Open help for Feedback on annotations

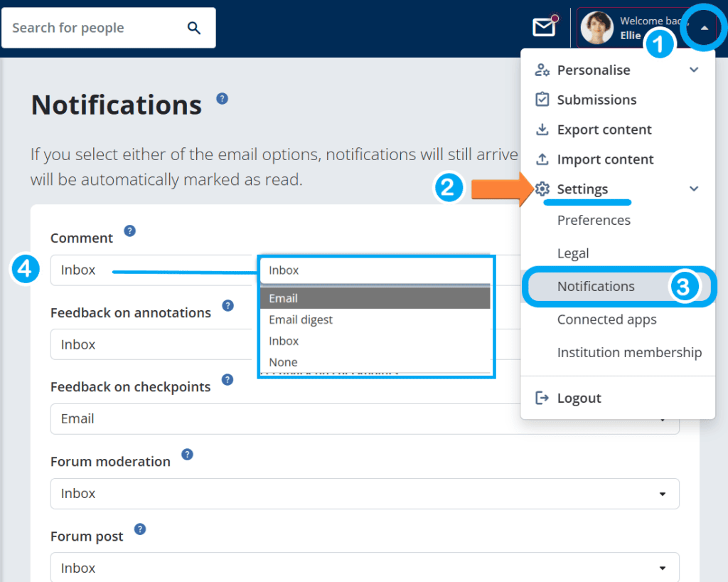click(x=228, y=306)
